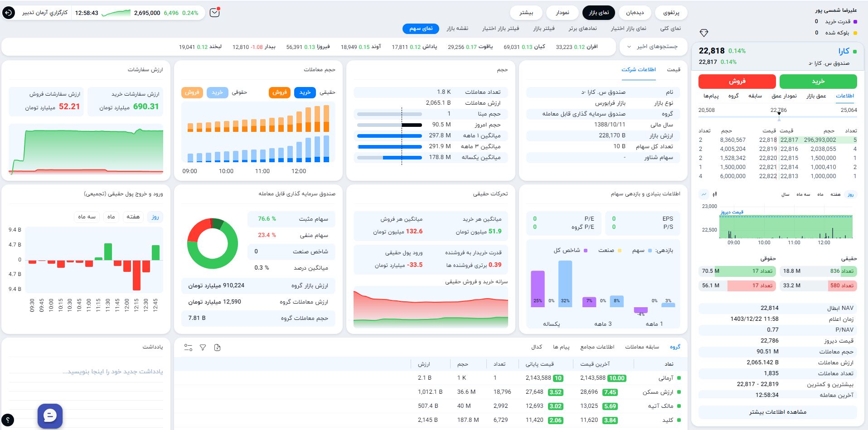
Task: Open the chat support bubble icon
Action: (x=50, y=416)
